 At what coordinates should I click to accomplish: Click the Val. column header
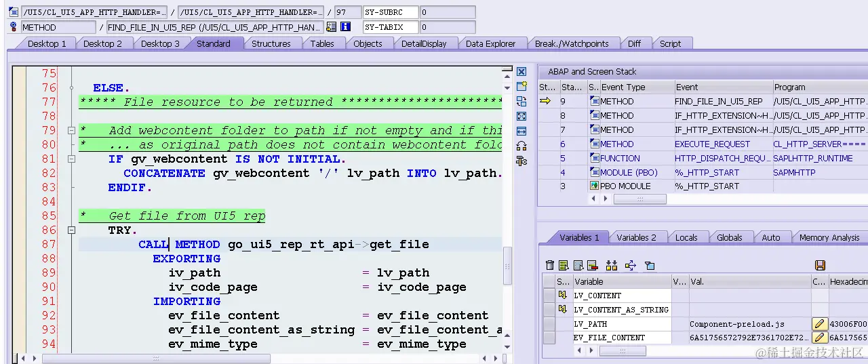pos(749,281)
